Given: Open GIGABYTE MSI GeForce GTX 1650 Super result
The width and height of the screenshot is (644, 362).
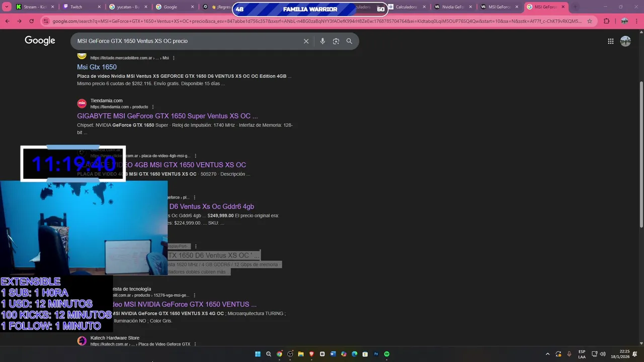Looking at the screenshot, I should point(167,116).
